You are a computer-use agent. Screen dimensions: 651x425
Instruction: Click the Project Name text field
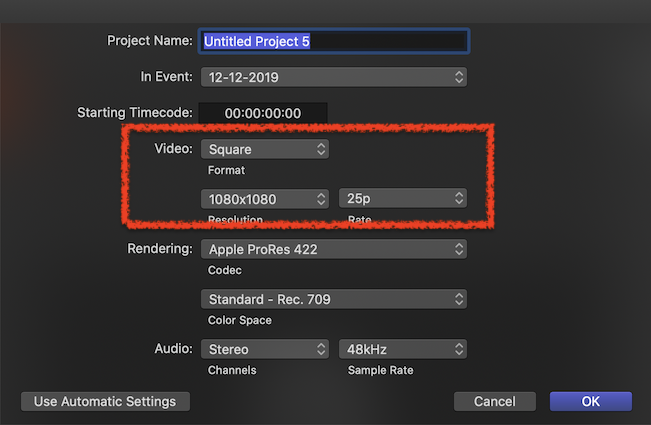click(334, 41)
